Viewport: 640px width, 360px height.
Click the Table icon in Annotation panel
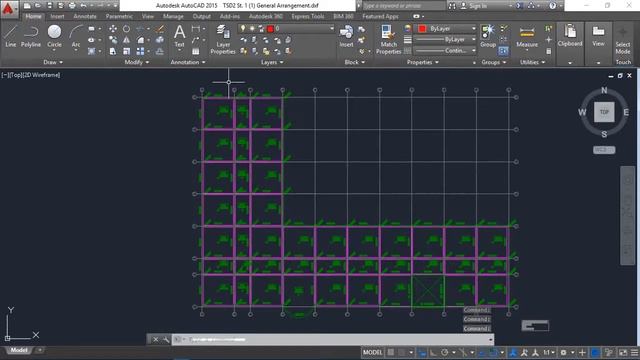pos(196,51)
